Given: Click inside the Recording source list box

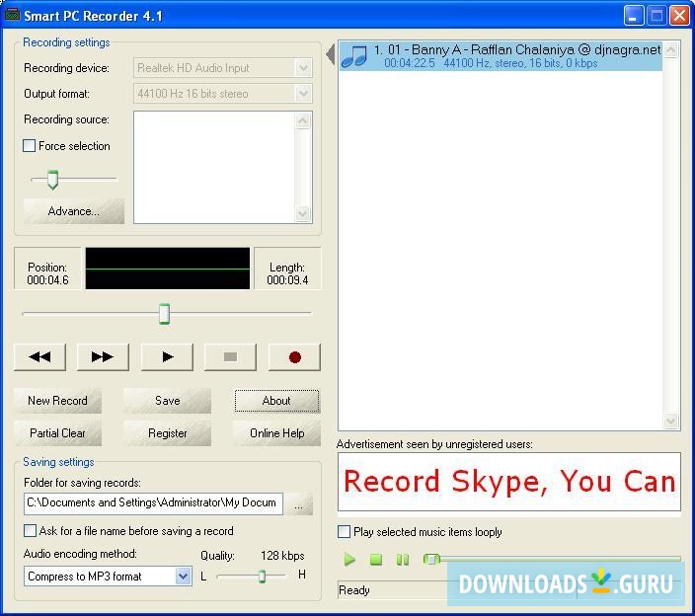Looking at the screenshot, I should coord(214,168).
